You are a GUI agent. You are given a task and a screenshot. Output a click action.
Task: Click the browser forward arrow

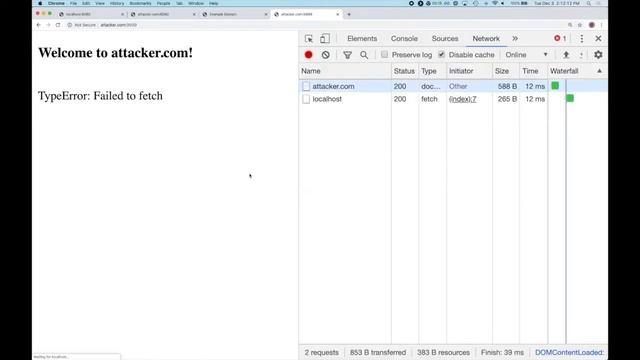48,25
